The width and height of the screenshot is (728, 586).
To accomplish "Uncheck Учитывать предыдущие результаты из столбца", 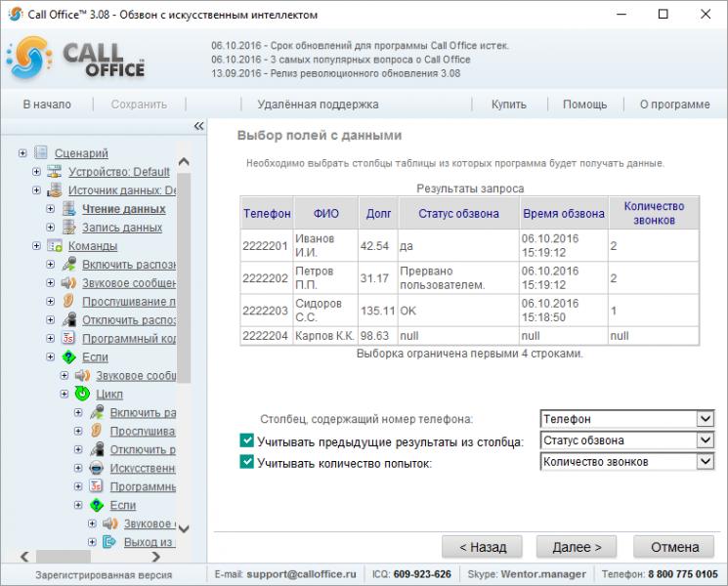I will click(x=246, y=440).
